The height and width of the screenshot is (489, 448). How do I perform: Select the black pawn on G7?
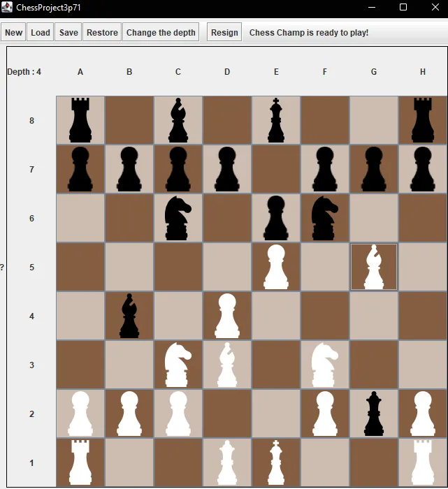(374, 169)
